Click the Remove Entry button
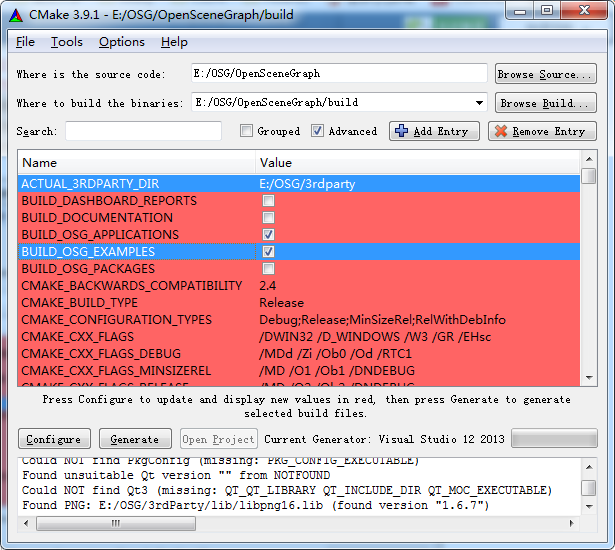Viewport: 615px width, 550px height. tap(541, 131)
